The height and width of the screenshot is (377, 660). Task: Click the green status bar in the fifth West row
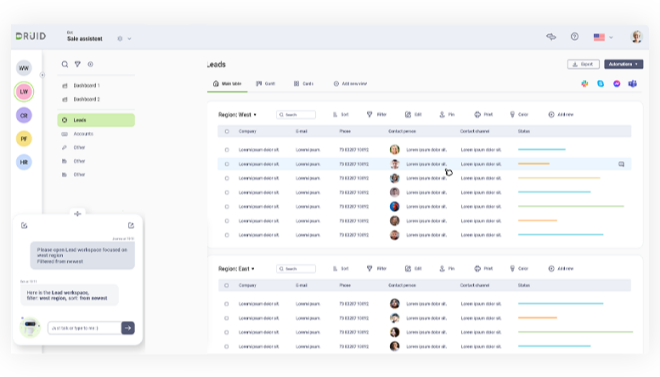click(x=571, y=206)
